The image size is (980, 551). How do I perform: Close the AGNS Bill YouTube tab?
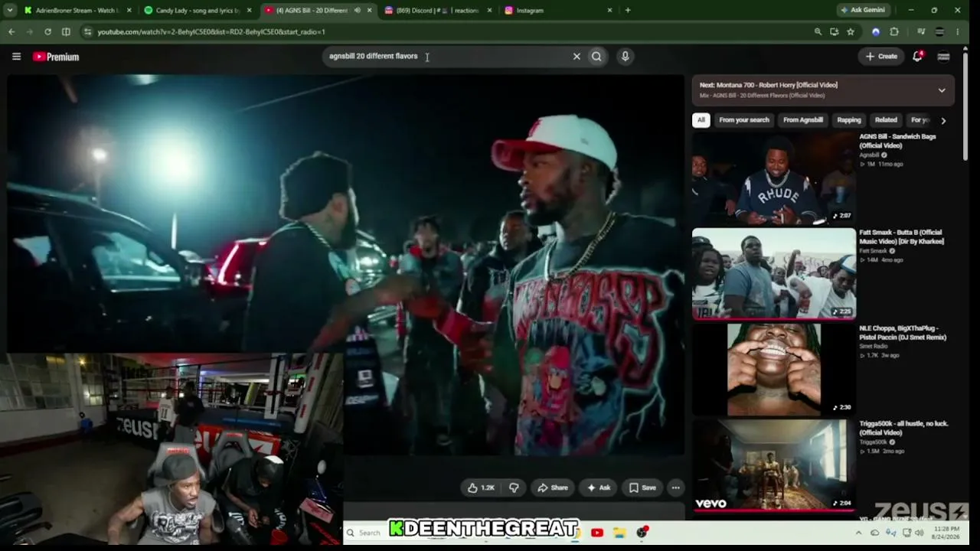(x=370, y=10)
